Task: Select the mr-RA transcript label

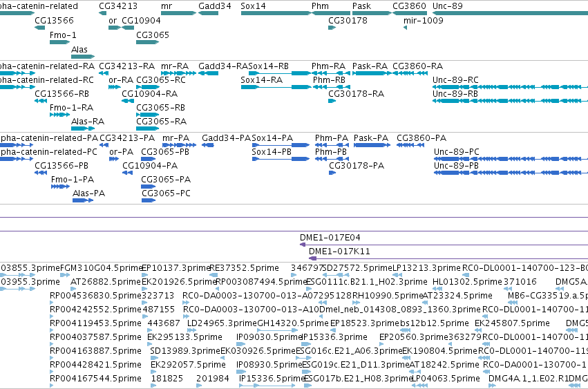Action: click(175, 66)
